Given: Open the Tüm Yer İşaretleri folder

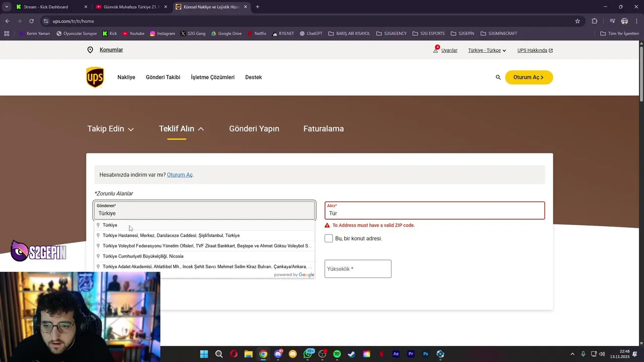Looking at the screenshot, I should point(619,34).
